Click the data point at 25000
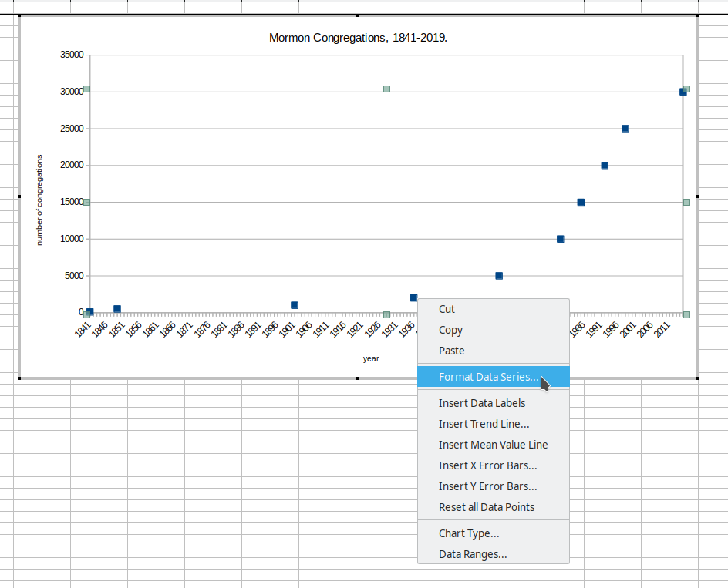 [x=625, y=129]
